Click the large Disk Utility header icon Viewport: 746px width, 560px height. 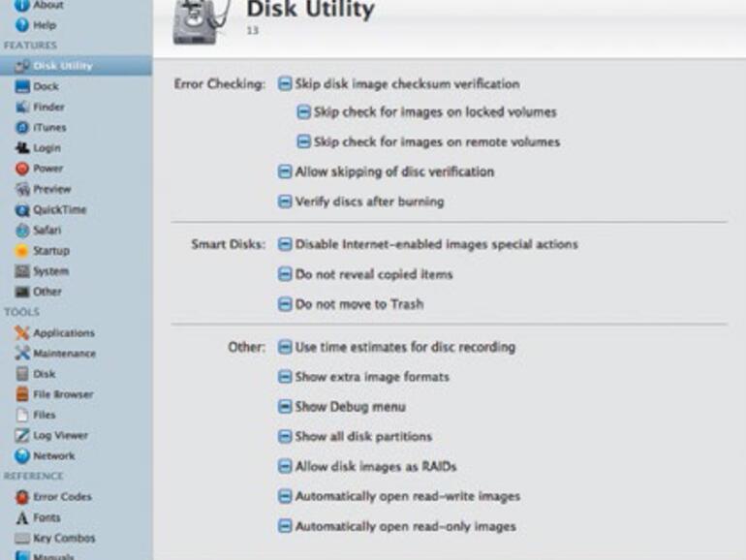point(201,21)
